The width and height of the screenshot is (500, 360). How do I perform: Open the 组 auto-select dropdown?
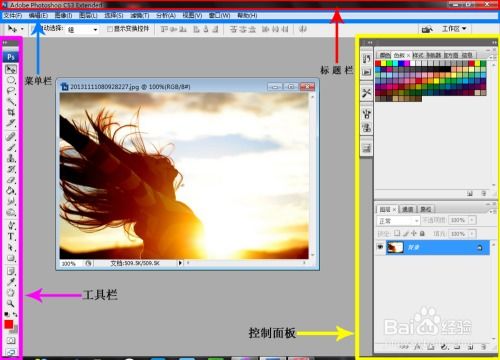(82, 29)
